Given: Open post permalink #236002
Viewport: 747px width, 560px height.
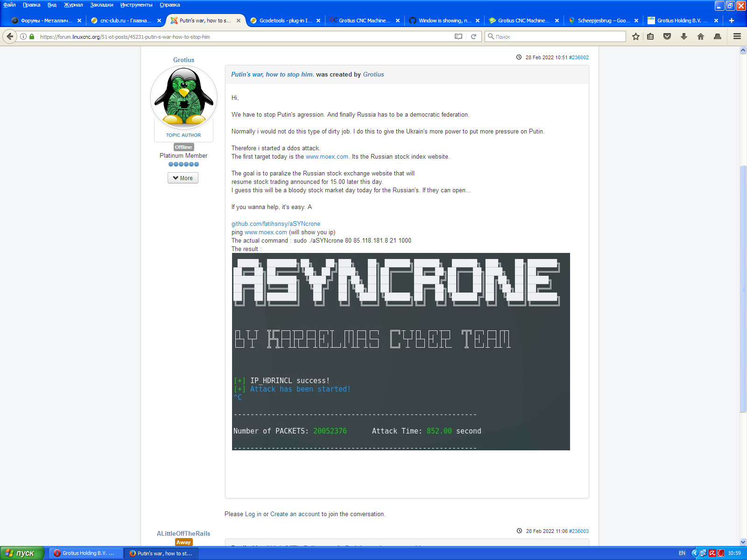Looking at the screenshot, I should pyautogui.click(x=579, y=57).
